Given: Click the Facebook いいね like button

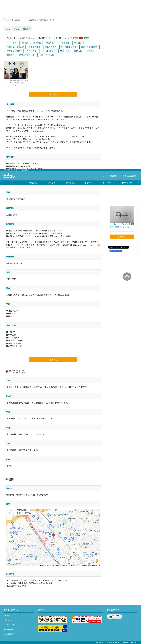Looking at the screenshot, I should click(x=116, y=251).
